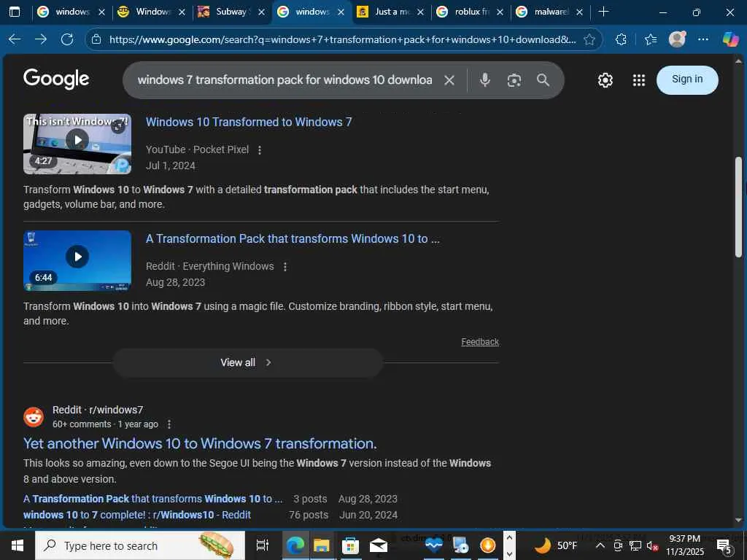Open the Copilot sidebar icon
Image resolution: width=747 pixels, height=560 pixels.
(x=729, y=39)
